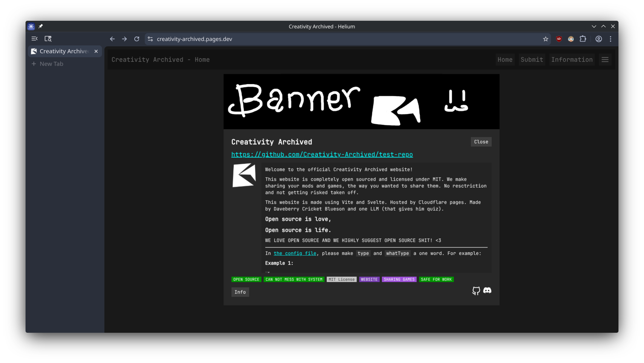Viewport: 644px width, 363px height.
Task: Expand the Info section
Action: (x=240, y=292)
